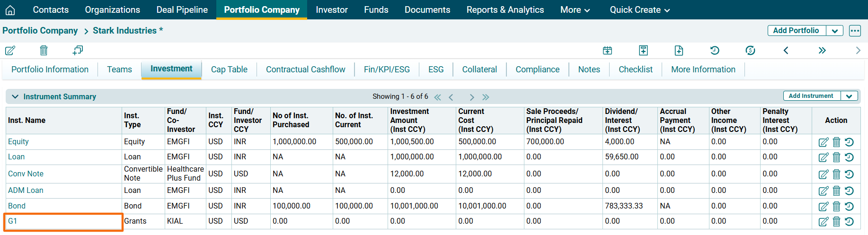
Task: Edit the G1 Grants instrument row
Action: [824, 221]
